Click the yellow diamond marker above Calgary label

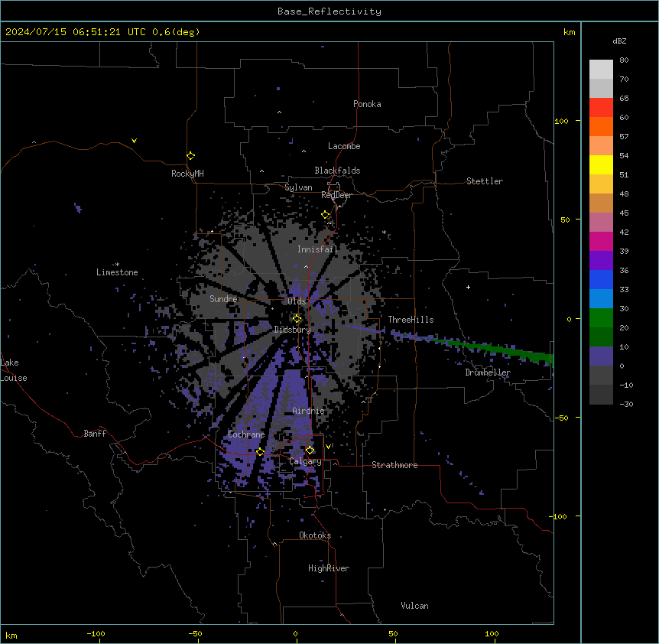coord(310,450)
